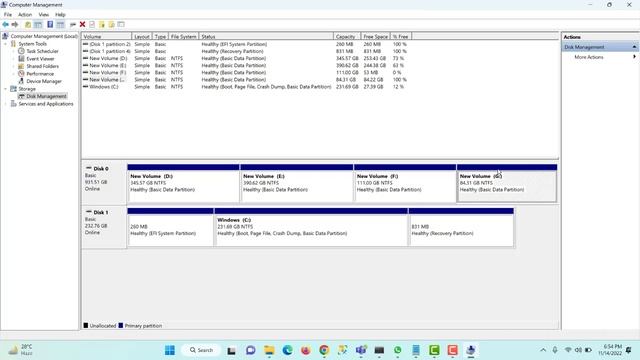Select the 831 MB Recovery Partition block
640x360 pixels.
pyautogui.click(x=461, y=227)
